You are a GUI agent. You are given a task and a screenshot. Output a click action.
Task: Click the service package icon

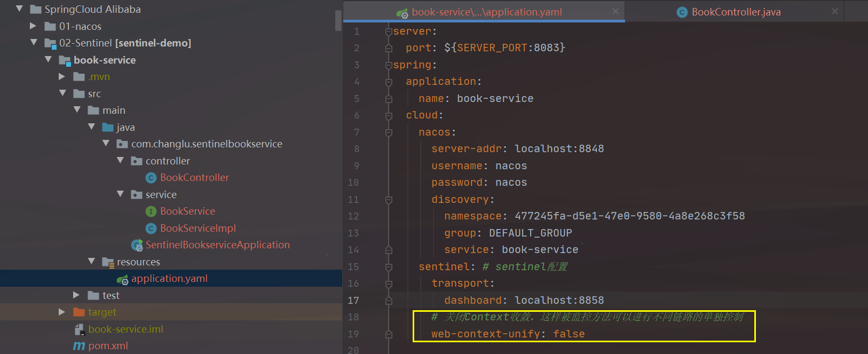137,194
